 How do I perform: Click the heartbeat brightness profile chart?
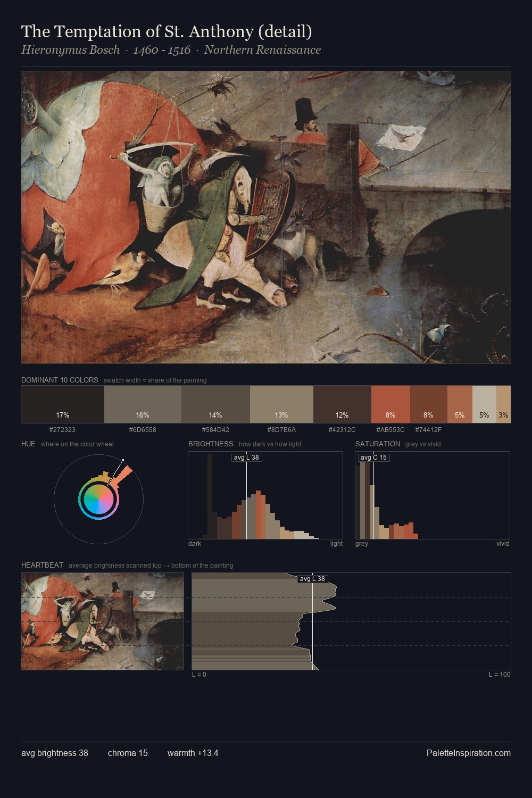click(351, 621)
